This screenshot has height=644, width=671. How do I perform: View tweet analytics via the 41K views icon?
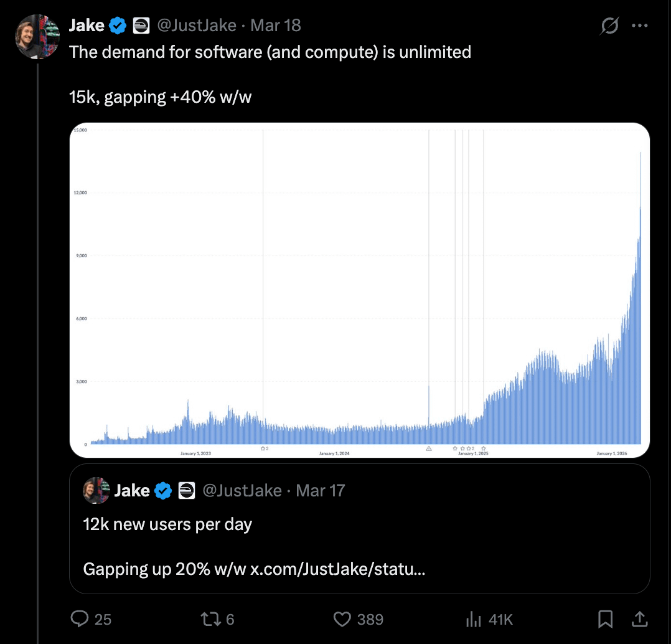(x=474, y=619)
